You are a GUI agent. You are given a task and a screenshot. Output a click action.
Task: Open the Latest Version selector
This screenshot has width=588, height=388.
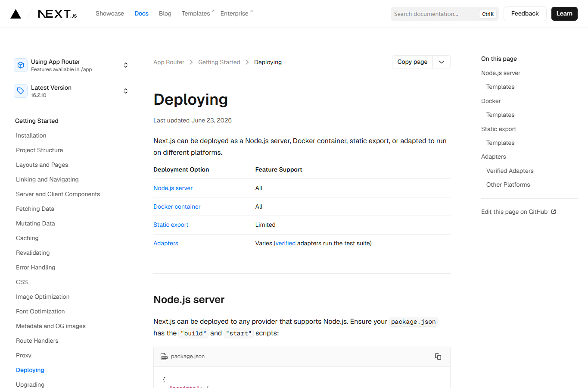72,91
